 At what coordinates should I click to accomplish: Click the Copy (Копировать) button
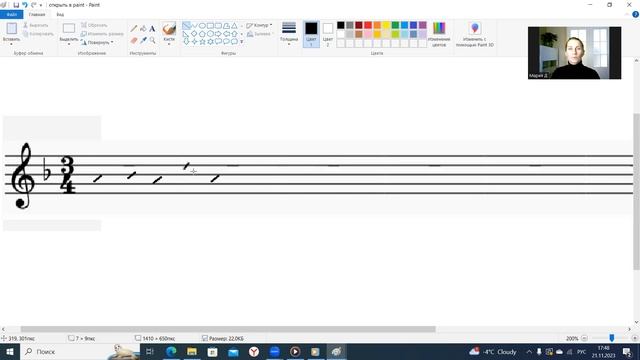[38, 34]
